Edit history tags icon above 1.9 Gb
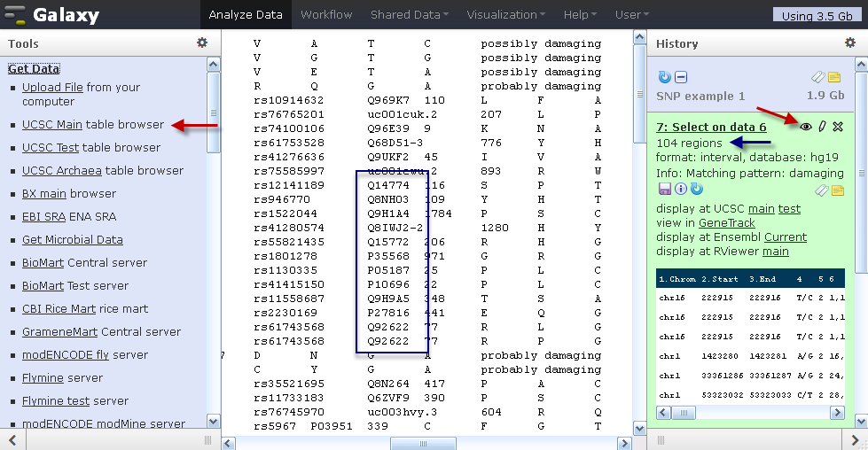This screenshot has width=868, height=450. 818,77
